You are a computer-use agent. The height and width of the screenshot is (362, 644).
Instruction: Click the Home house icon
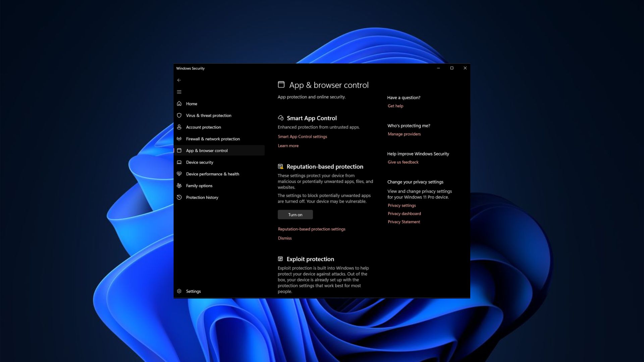179,104
